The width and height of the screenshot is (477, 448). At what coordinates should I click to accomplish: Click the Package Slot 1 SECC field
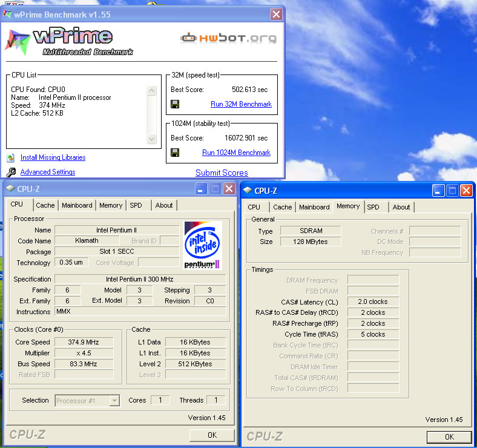pyautogui.click(x=117, y=251)
